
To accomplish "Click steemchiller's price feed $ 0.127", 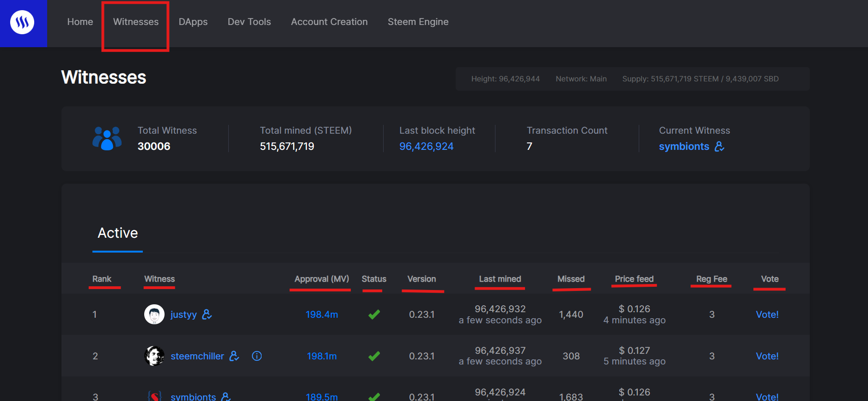I will 634,351.
